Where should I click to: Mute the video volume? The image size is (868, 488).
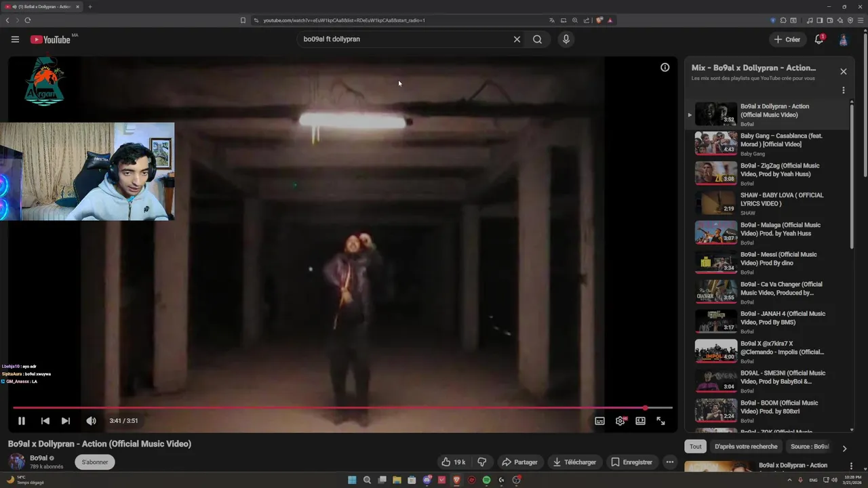[x=91, y=421]
